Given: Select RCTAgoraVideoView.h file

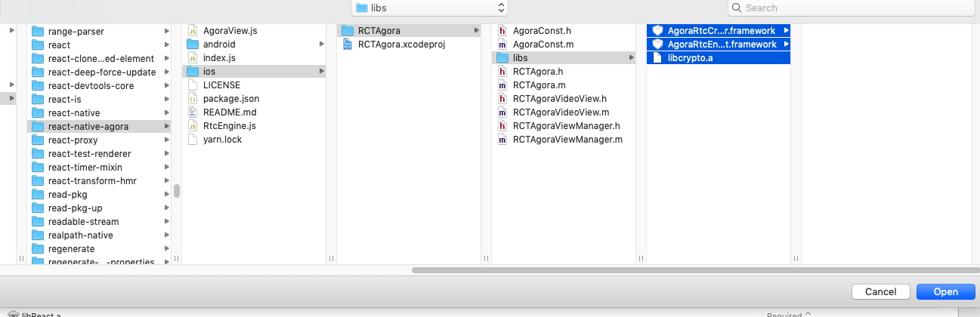Looking at the screenshot, I should click(564, 99).
